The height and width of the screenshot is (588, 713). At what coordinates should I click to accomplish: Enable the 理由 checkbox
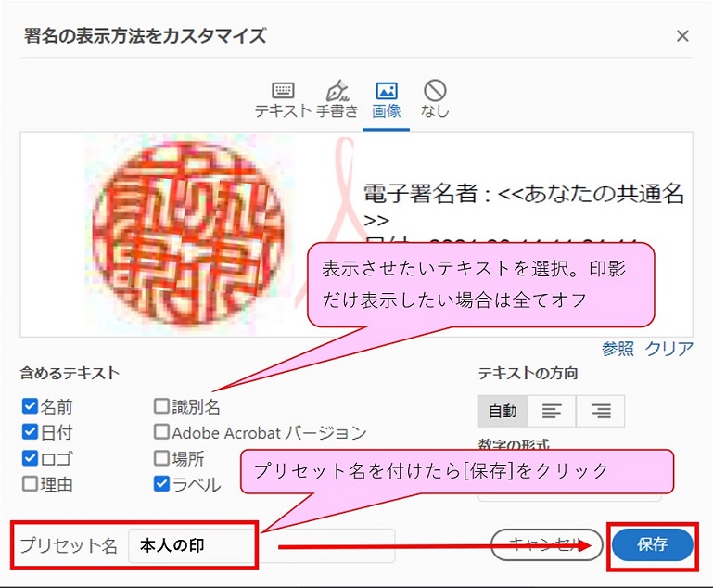point(30,483)
